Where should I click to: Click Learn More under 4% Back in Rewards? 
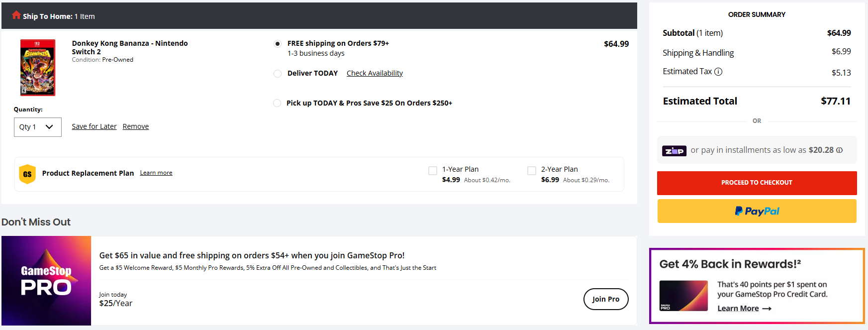tap(738, 309)
